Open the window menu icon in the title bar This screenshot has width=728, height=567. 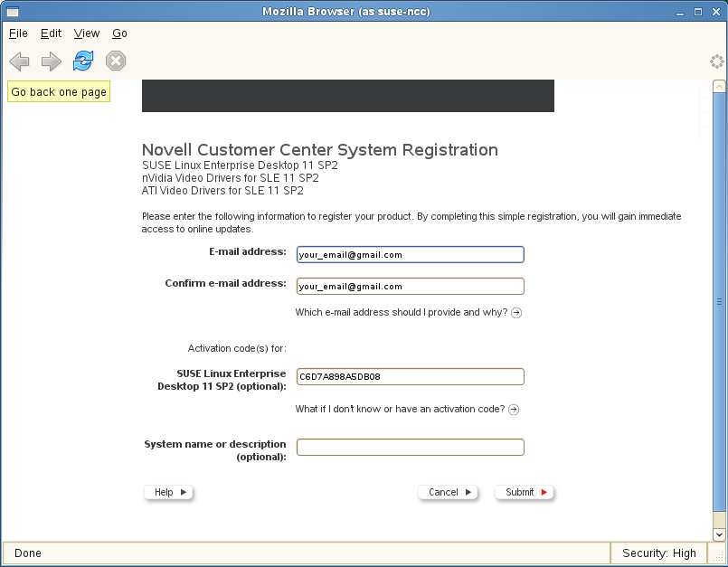(13, 12)
